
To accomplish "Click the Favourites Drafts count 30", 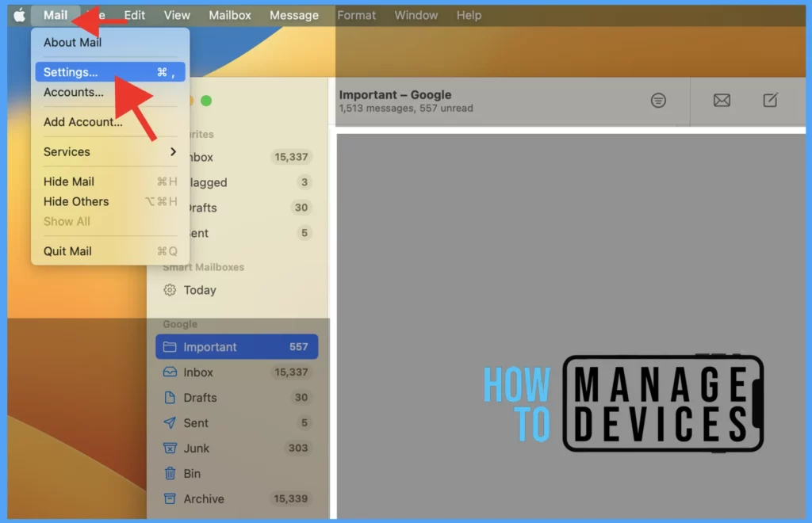I will (x=301, y=208).
